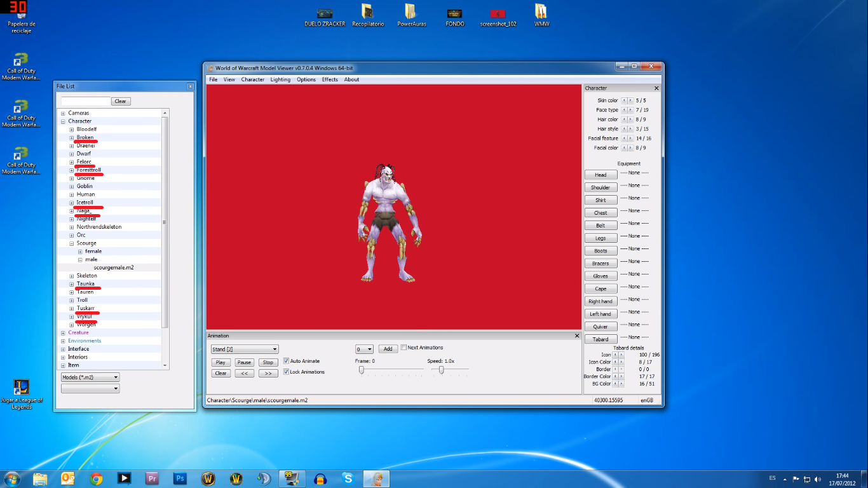The image size is (868, 488).
Task: Open Audacity headphones icon in taskbar
Action: click(320, 478)
